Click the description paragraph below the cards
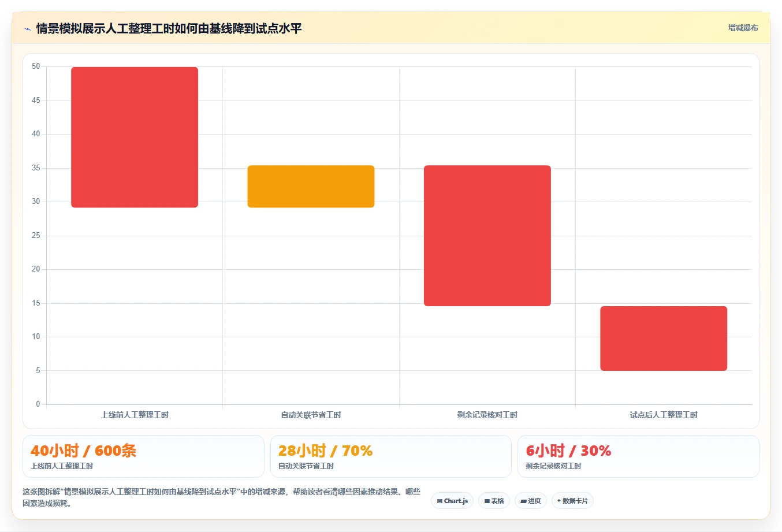 pos(222,497)
